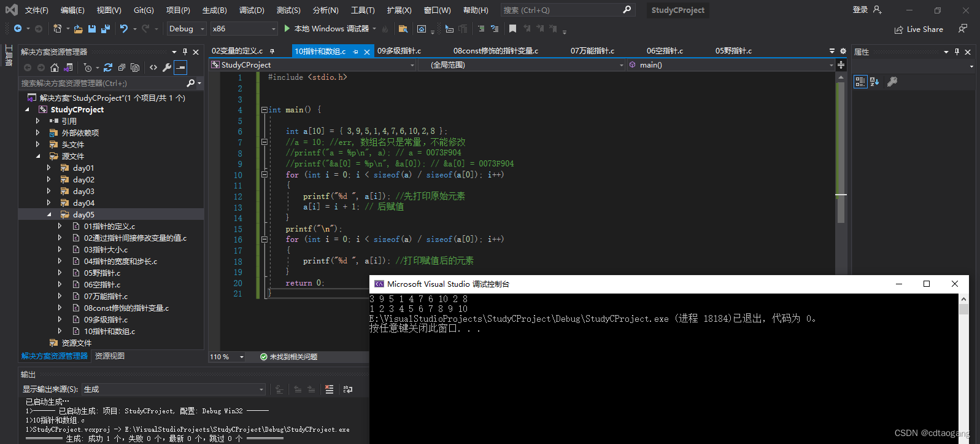Click the toggle bookmark icon
Image resolution: width=980 pixels, height=444 pixels.
pyautogui.click(x=512, y=29)
